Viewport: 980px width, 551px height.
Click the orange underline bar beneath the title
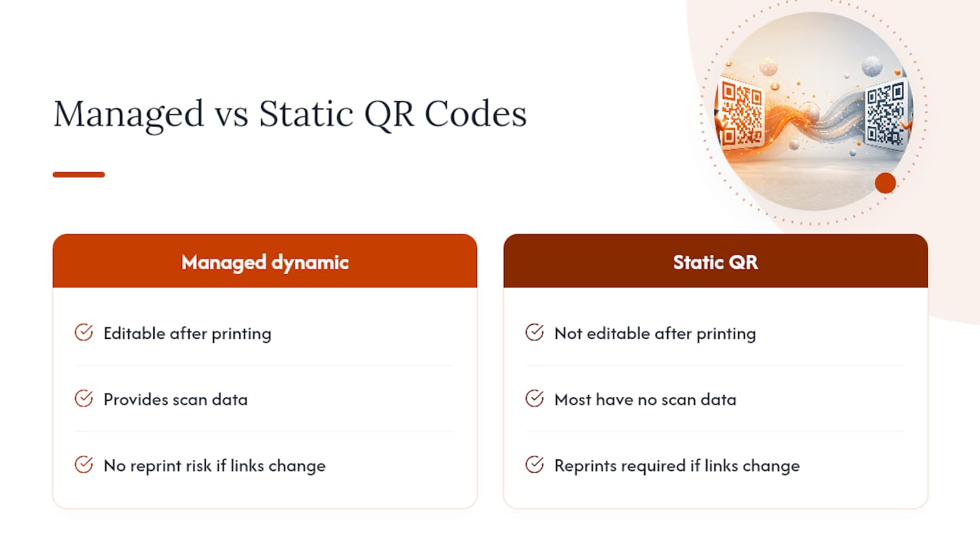pos(79,174)
